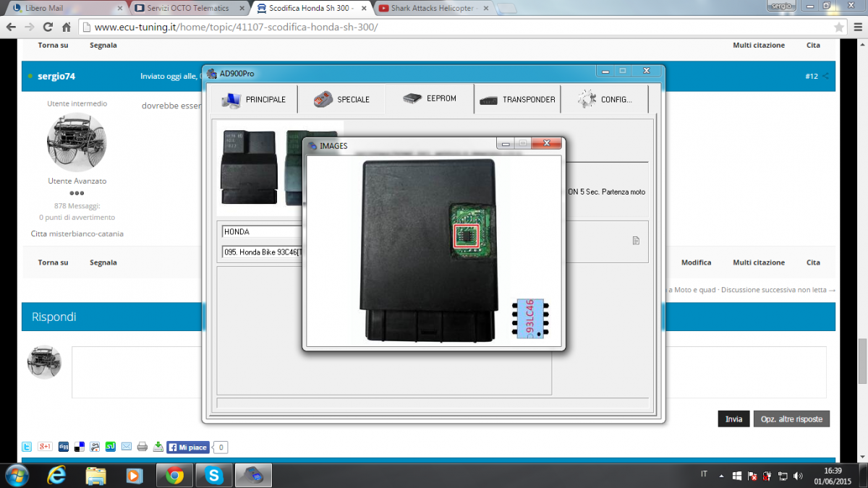Image resolution: width=868 pixels, height=488 pixels.
Task: Close the Scodifica Honda Sh 300 tab
Action: (x=365, y=8)
